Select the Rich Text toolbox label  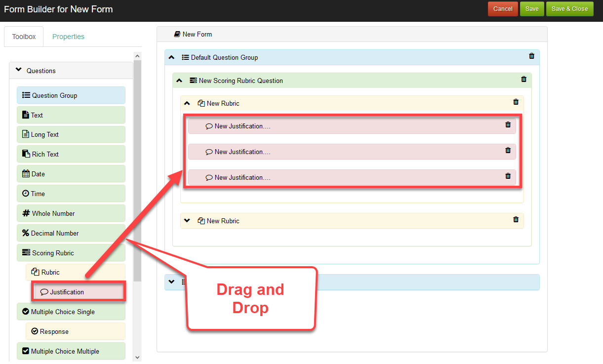coord(45,154)
